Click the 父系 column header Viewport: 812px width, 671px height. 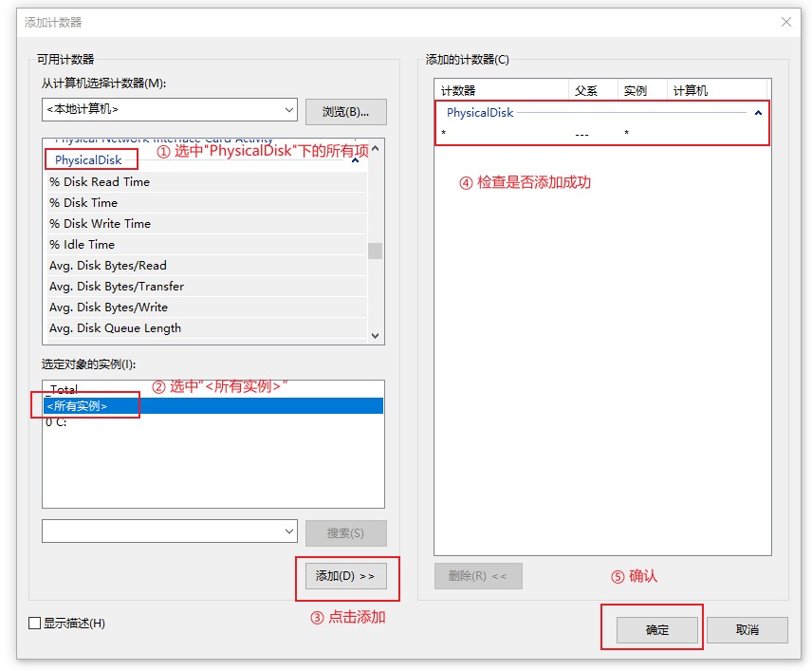pos(593,91)
